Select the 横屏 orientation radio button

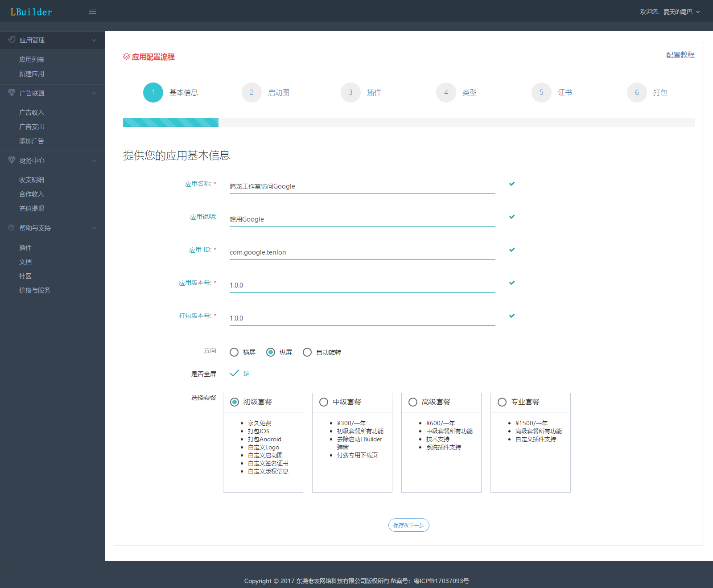[x=234, y=352]
